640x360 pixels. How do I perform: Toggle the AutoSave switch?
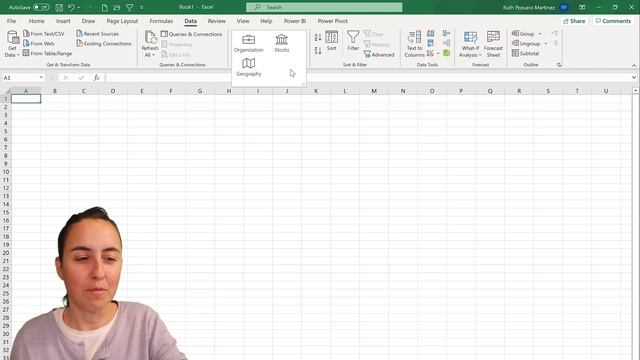(x=41, y=7)
